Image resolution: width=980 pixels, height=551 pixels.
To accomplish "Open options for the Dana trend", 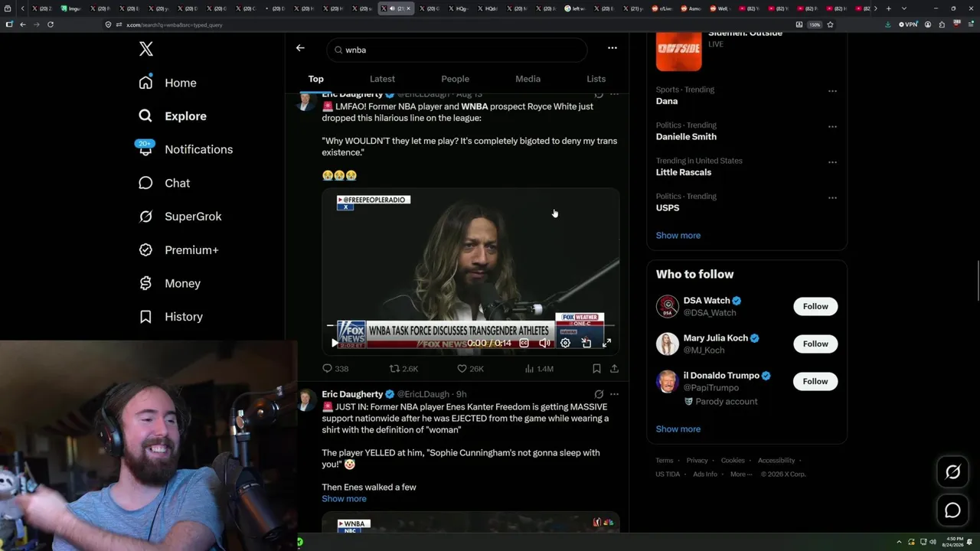I will (x=832, y=91).
